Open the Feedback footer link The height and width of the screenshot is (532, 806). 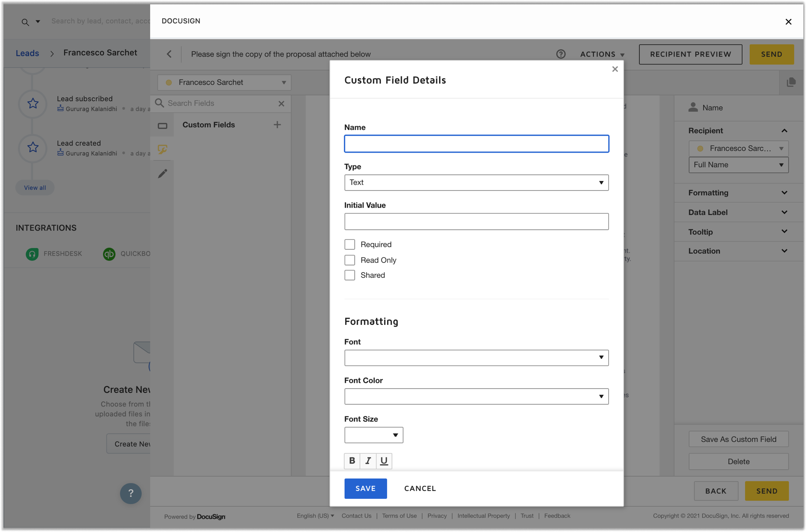557,516
